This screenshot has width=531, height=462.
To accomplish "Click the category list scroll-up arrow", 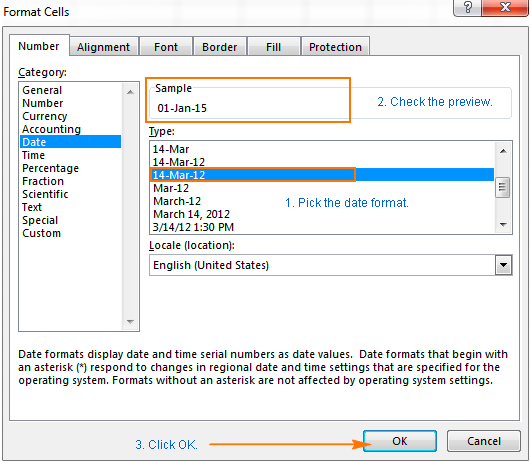I will (x=130, y=92).
